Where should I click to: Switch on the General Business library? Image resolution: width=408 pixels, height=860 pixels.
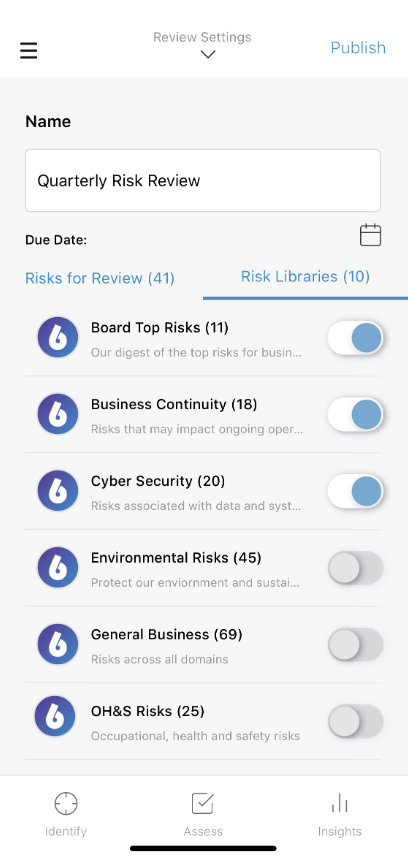(355, 644)
